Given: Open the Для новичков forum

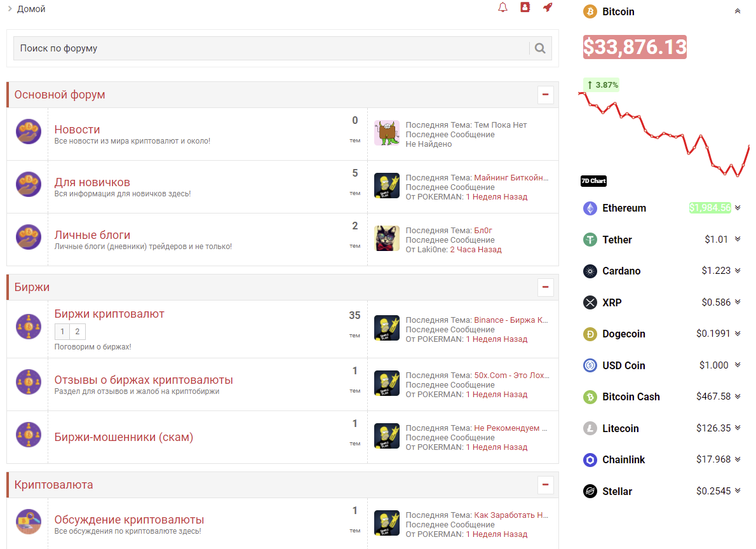Looking at the screenshot, I should pyautogui.click(x=92, y=182).
